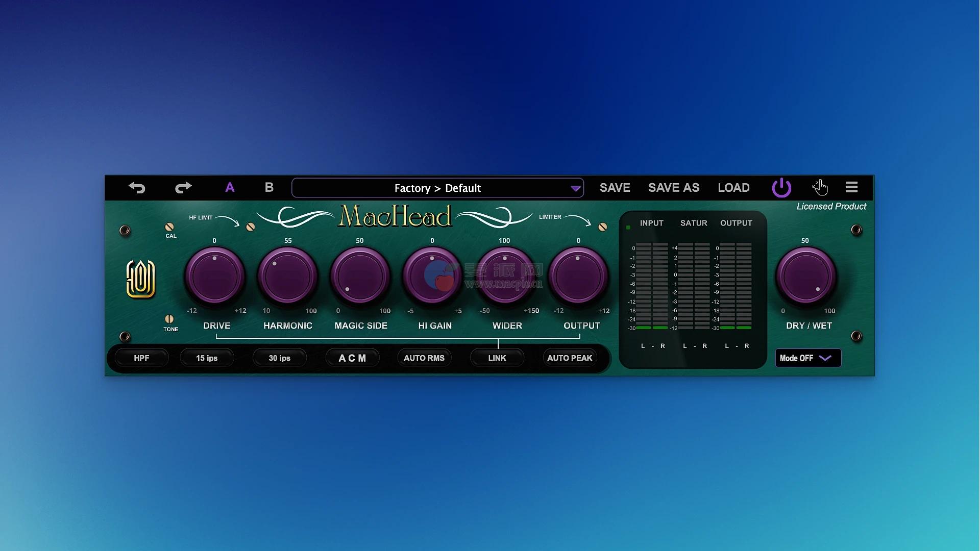Click the hand pointer icon
Screen dimensions: 980x551
tap(820, 188)
